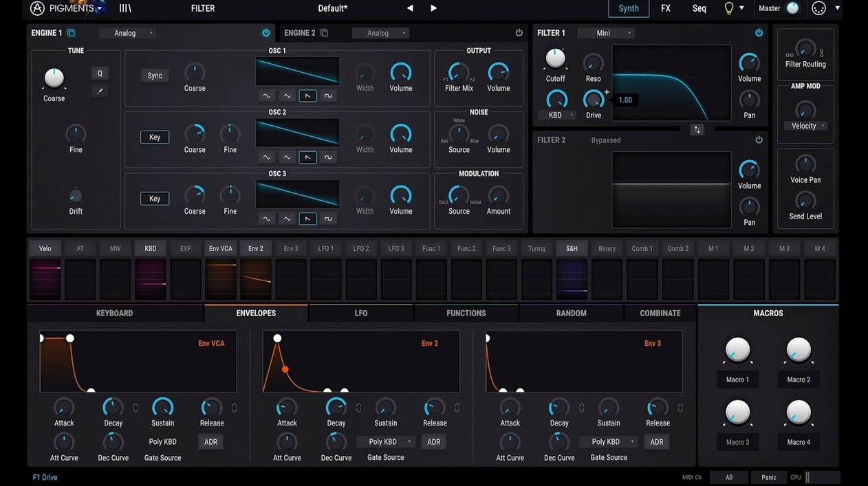Toggle OSC 3 Key button
This screenshot has height=486, width=868.
pyautogui.click(x=155, y=199)
